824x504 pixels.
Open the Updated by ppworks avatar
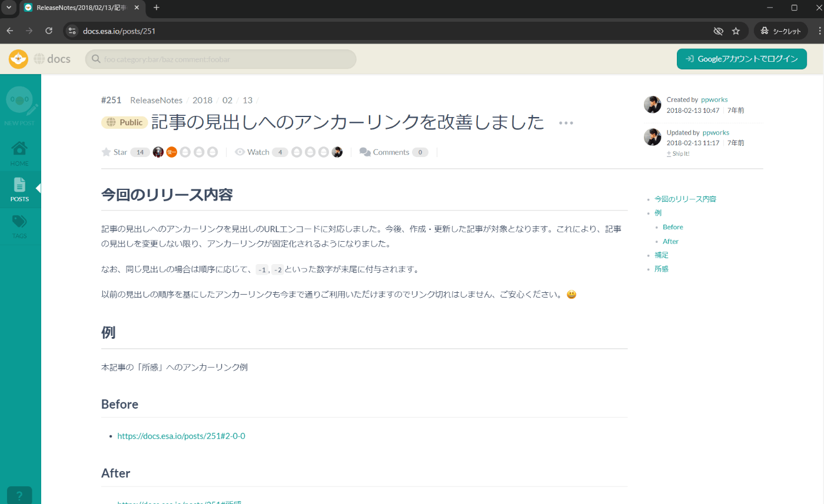pyautogui.click(x=653, y=137)
